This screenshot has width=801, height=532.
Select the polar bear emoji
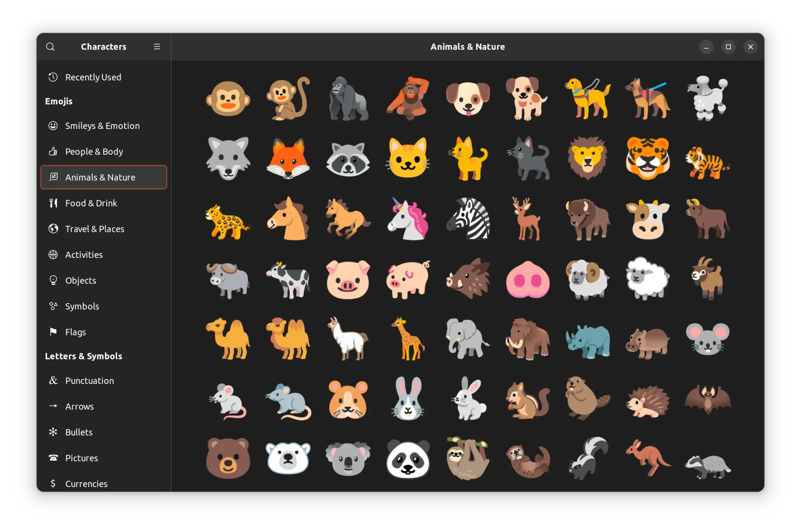pyautogui.click(x=288, y=459)
